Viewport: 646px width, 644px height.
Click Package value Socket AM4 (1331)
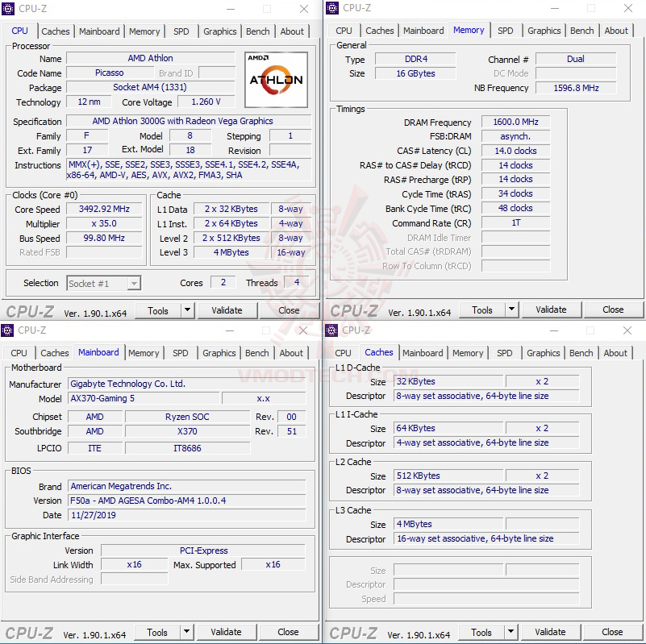click(150, 87)
